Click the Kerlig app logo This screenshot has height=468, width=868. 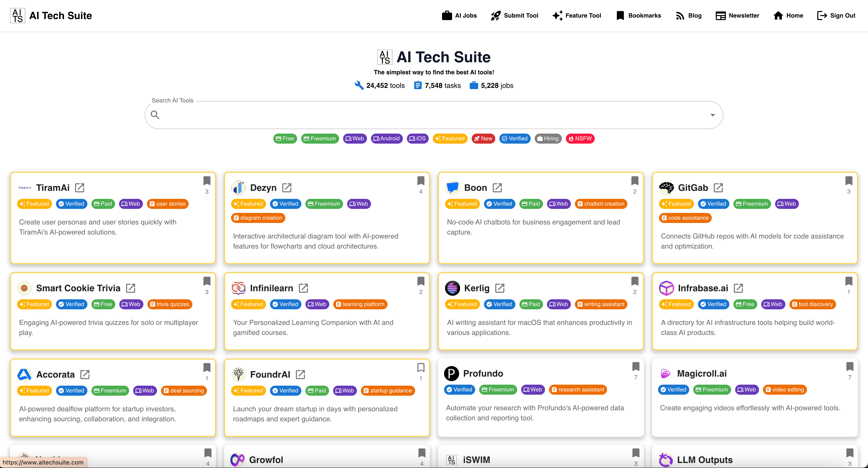[x=453, y=288]
